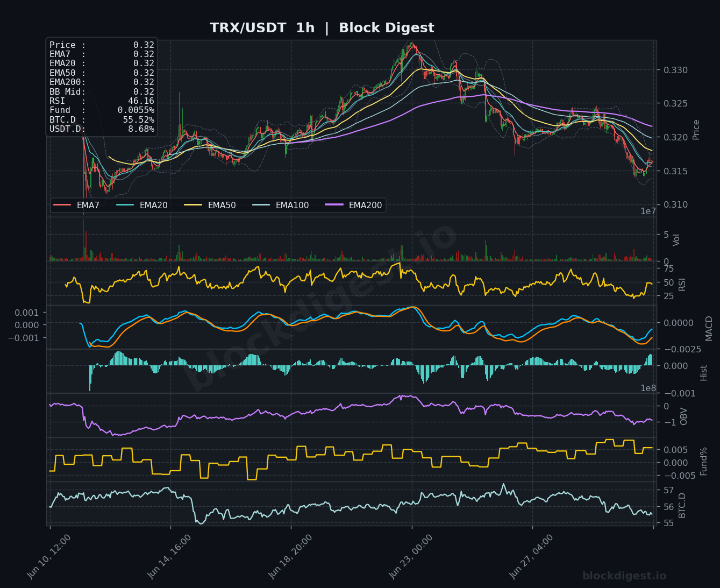Click the BTC.D 57 tick label
Image resolution: width=720 pixels, height=588 pixels.
tap(669, 490)
